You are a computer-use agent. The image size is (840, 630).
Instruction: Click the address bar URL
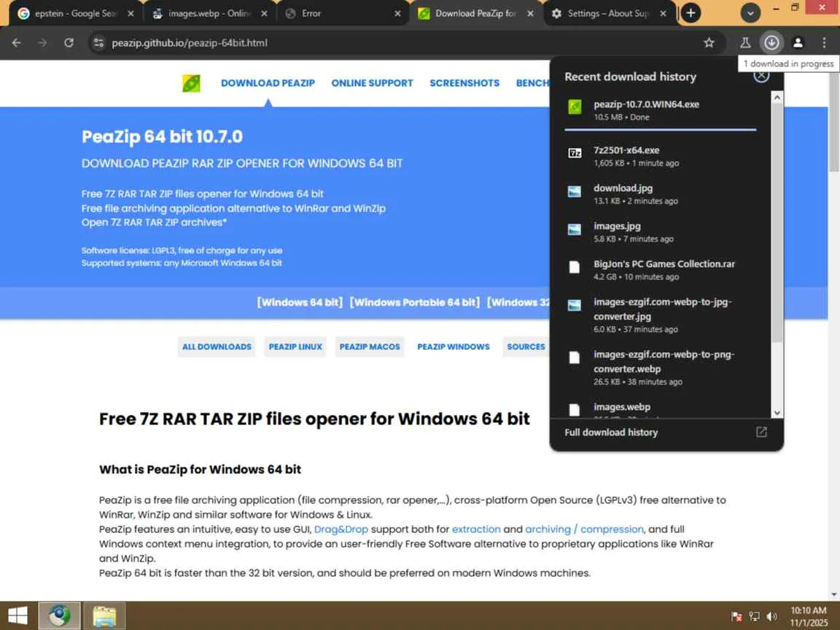point(190,43)
